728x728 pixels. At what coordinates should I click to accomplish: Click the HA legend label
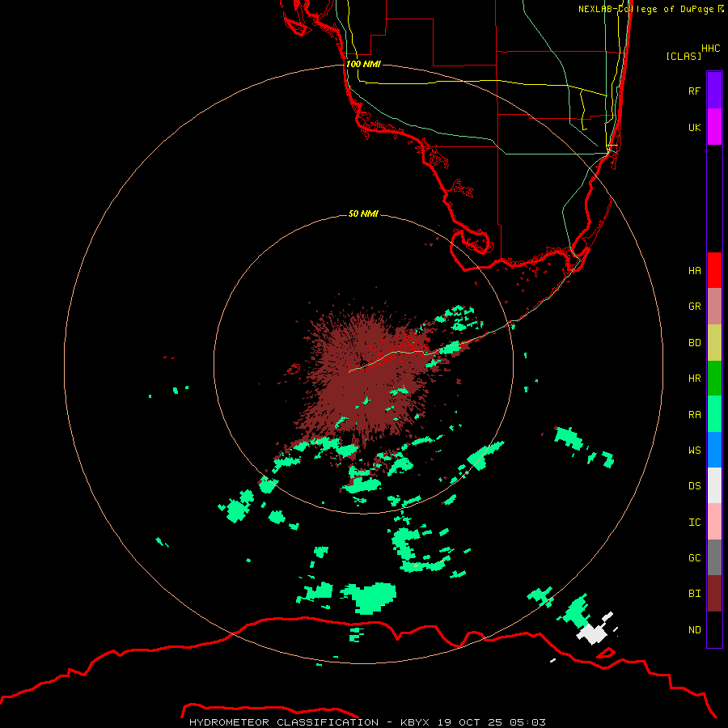coord(695,271)
